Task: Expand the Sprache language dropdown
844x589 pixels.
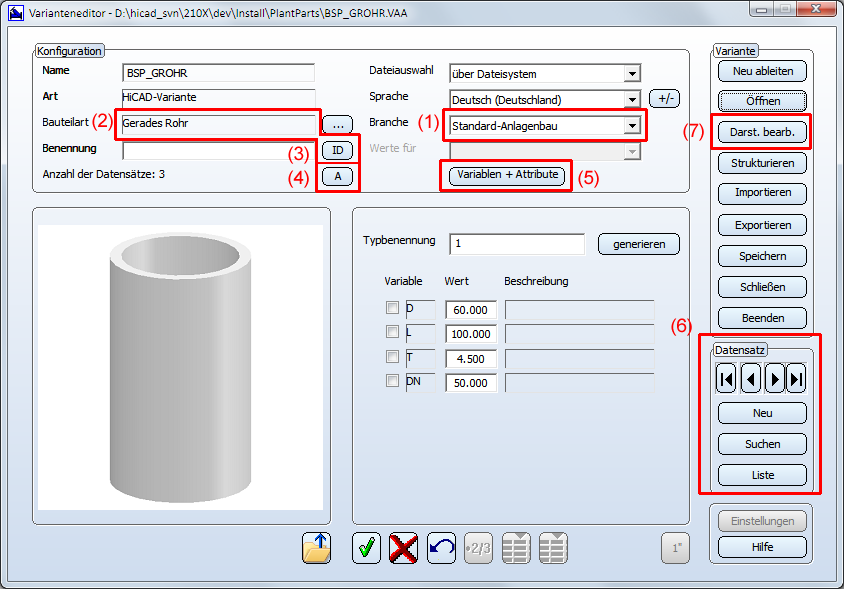Action: 631,100
